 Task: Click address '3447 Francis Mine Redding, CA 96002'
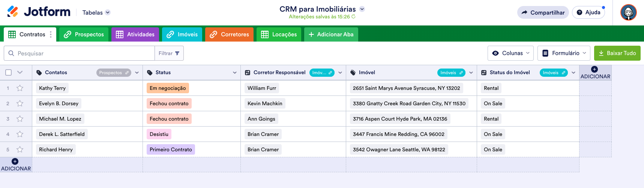(x=399, y=134)
